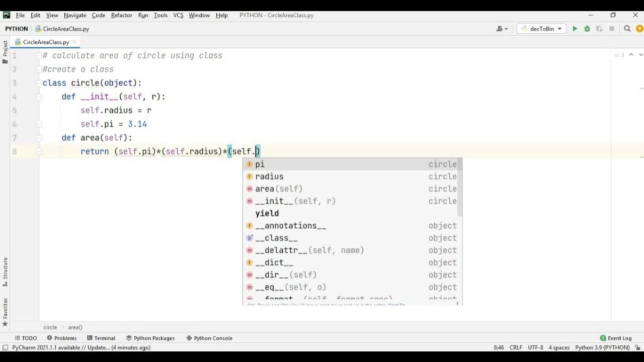Open the VCS menu

click(179, 15)
